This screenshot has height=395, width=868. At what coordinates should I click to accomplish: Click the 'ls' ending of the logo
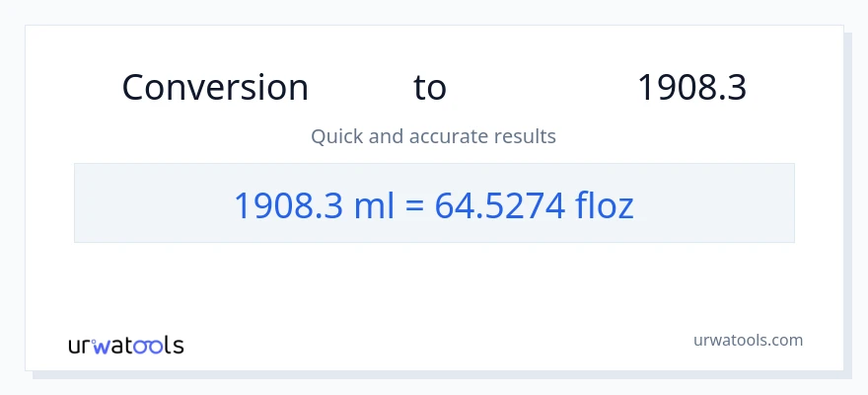[x=175, y=346]
